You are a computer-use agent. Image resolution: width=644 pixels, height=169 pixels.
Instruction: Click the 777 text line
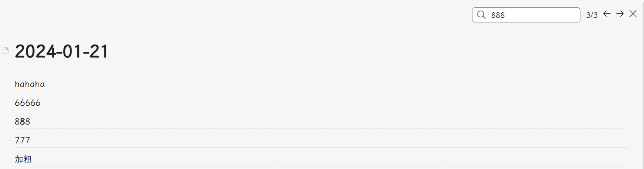[x=22, y=141]
